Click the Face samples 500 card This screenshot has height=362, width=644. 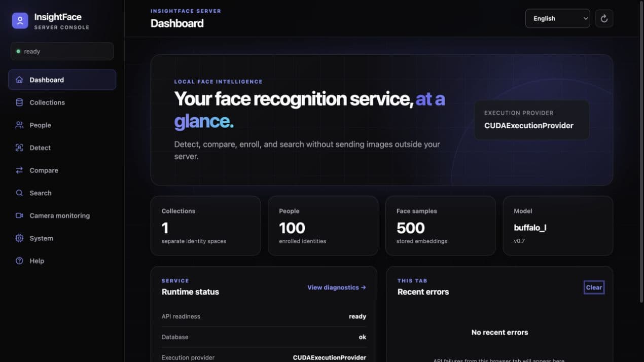(x=441, y=226)
